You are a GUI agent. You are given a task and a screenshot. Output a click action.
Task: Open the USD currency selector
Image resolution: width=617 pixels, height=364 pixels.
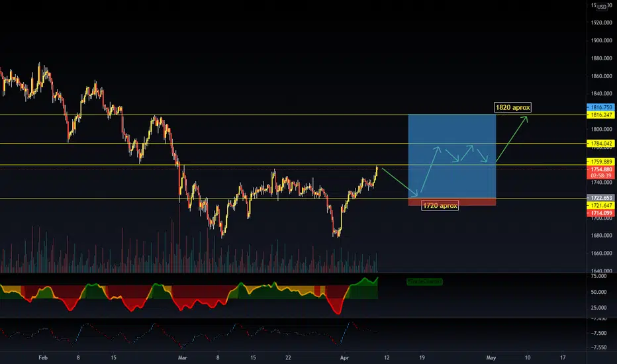602,7
